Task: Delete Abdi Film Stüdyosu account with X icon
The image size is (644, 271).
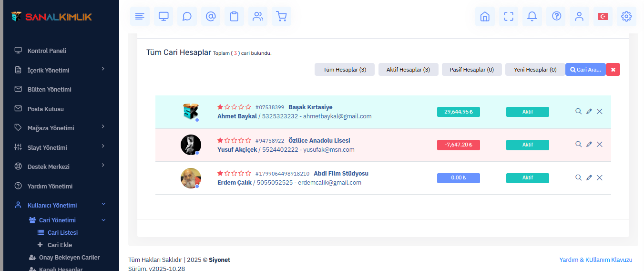Action: click(600, 178)
